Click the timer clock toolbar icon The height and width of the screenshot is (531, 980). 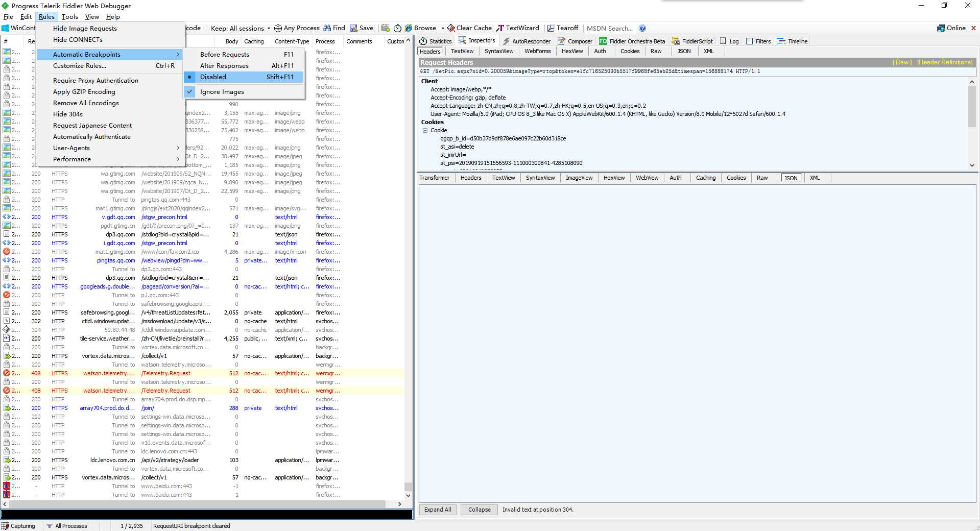(x=397, y=28)
